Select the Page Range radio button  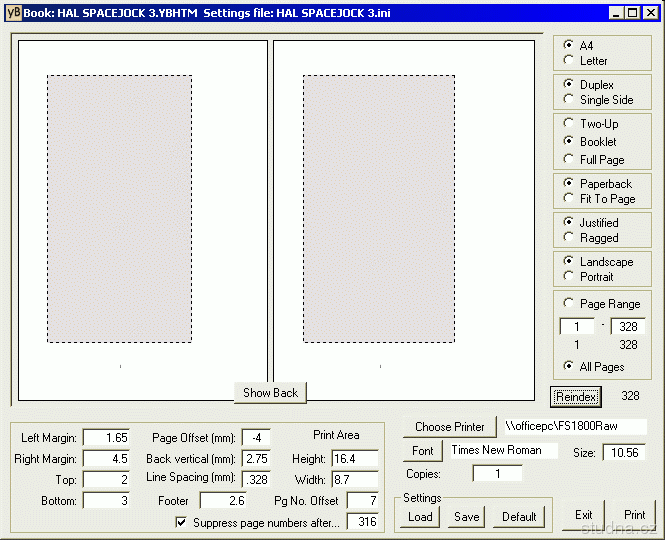click(x=570, y=304)
